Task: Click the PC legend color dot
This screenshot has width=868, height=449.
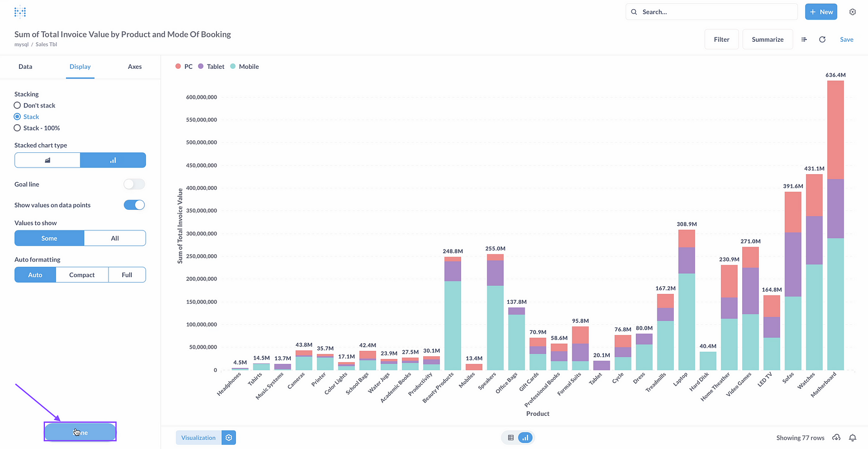Action: [178, 67]
